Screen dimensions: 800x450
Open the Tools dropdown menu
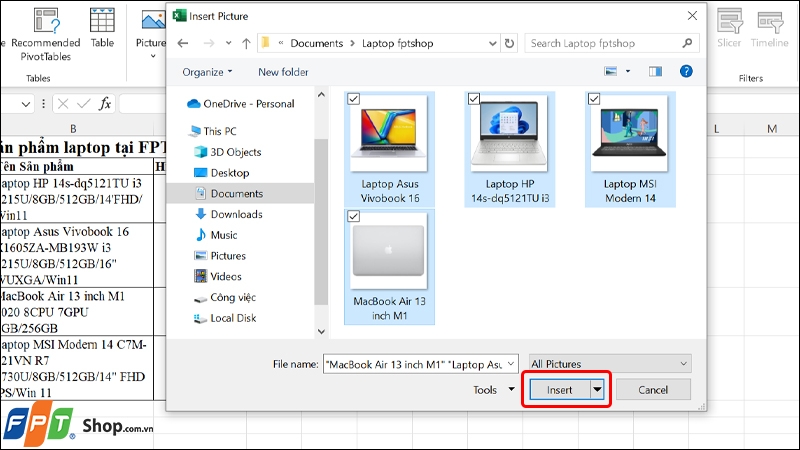point(494,390)
